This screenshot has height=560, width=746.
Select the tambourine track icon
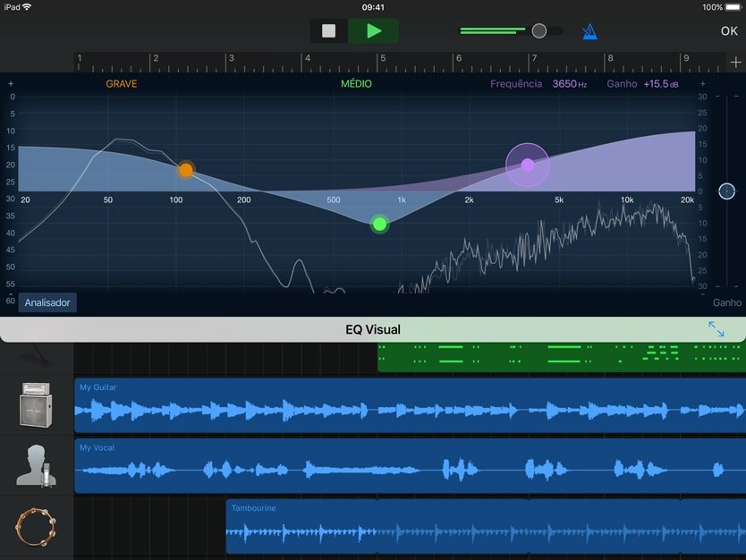[36, 527]
